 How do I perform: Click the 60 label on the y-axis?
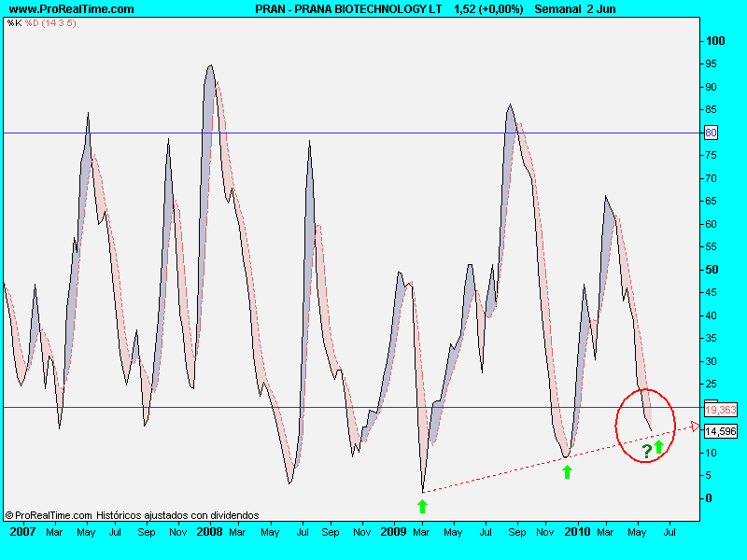[x=711, y=224]
